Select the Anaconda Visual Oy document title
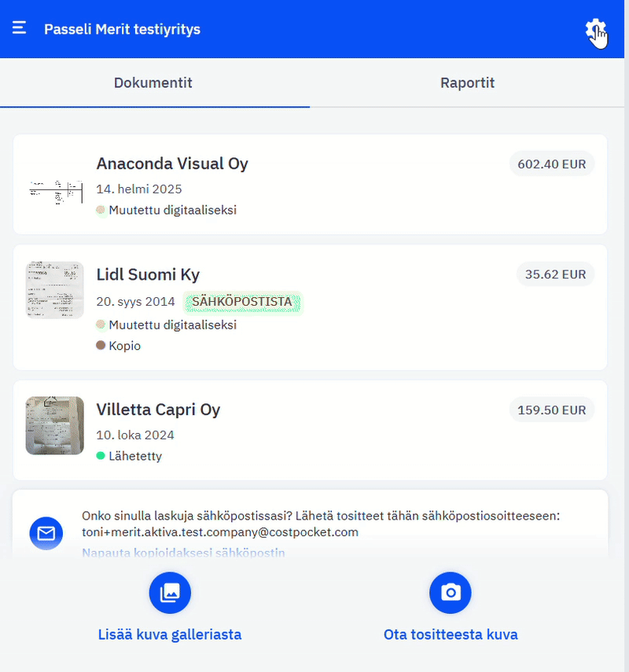The image size is (629, 672). 172,163
